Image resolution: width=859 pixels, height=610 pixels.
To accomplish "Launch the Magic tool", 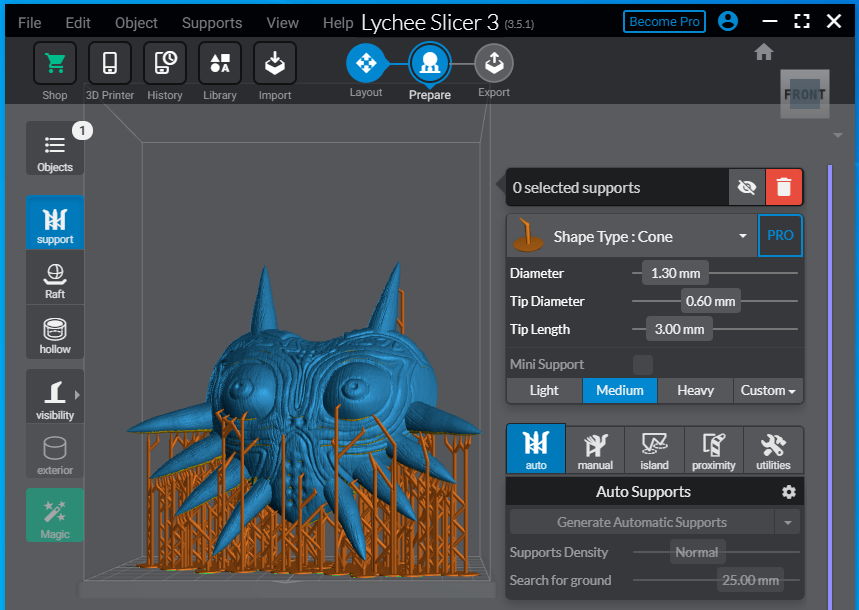I will (55, 515).
